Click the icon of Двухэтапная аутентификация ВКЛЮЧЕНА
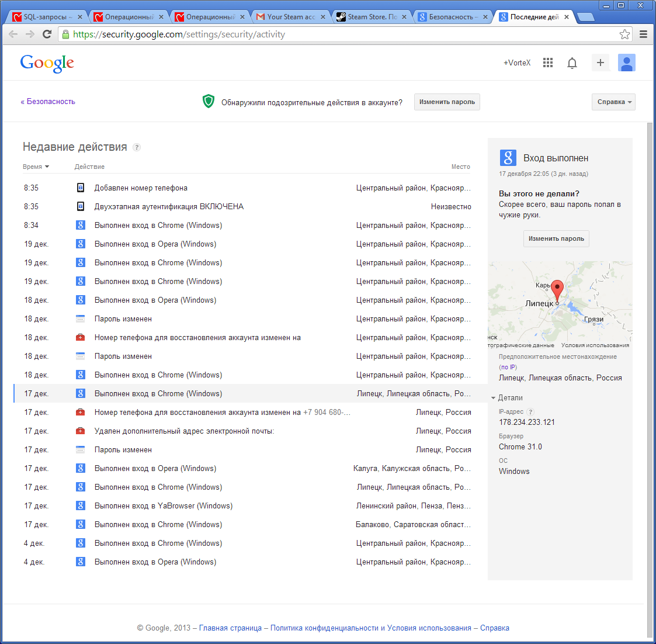This screenshot has width=656, height=644. click(81, 206)
